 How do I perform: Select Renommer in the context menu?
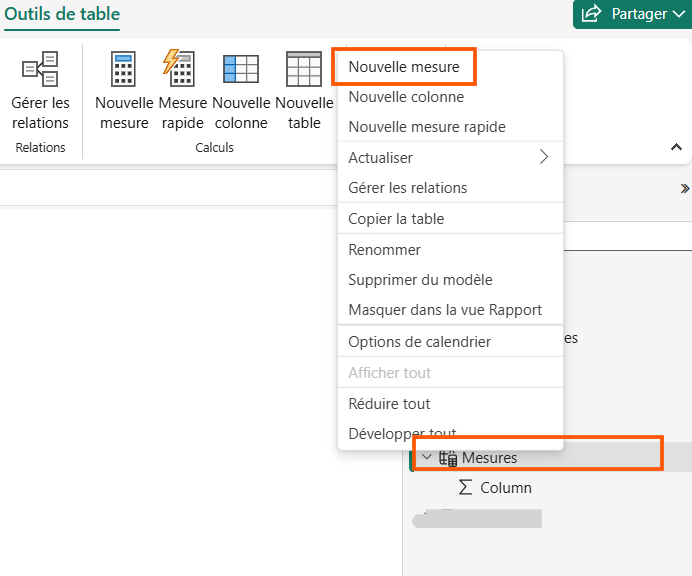(x=450, y=249)
